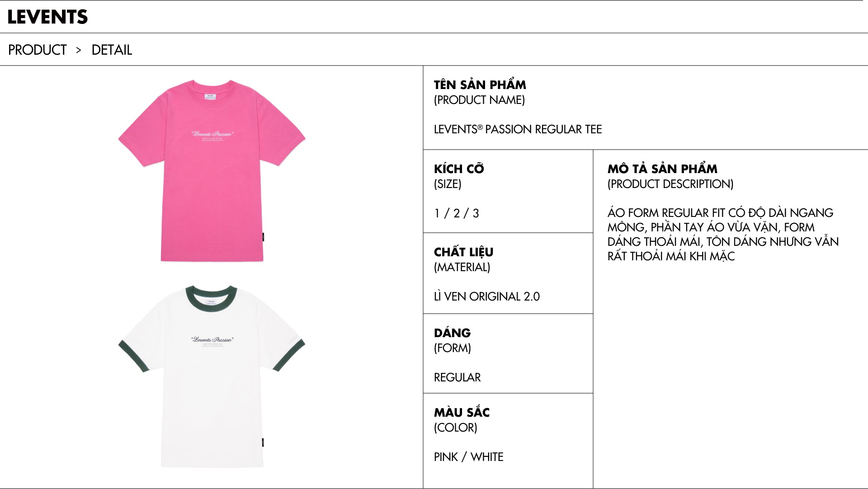
Task: Select the REGULAR form value
Action: click(457, 377)
